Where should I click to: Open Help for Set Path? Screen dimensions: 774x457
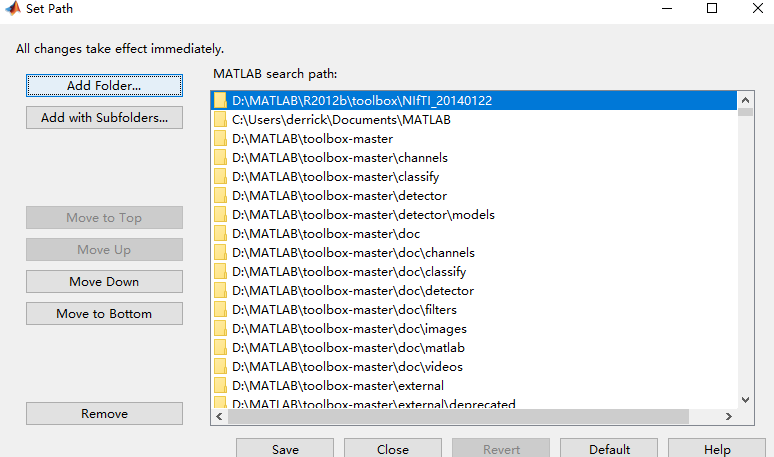pyautogui.click(x=717, y=448)
